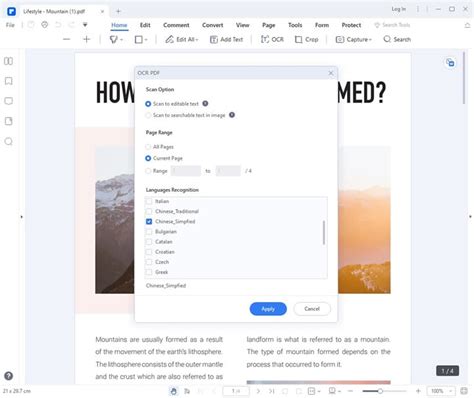Go to next page arrow
This screenshot has width=474, height=398.
coord(258,391)
